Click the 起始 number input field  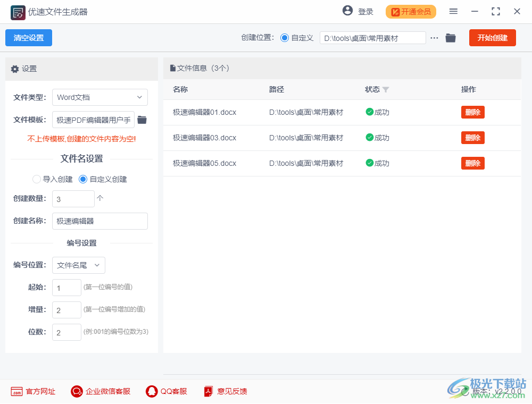pos(66,288)
